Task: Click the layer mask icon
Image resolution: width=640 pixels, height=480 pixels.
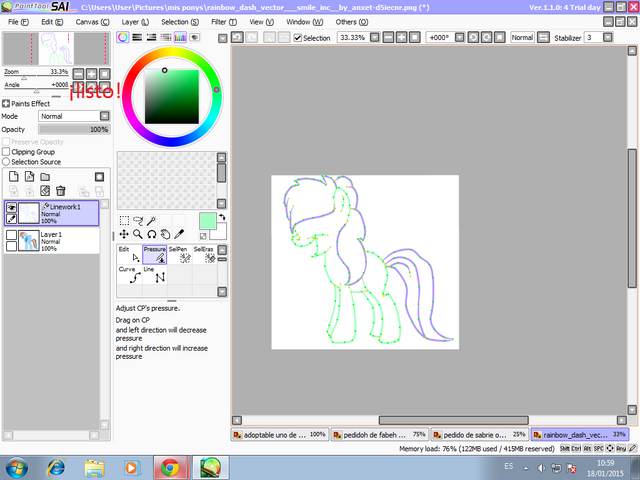Action: (99, 176)
